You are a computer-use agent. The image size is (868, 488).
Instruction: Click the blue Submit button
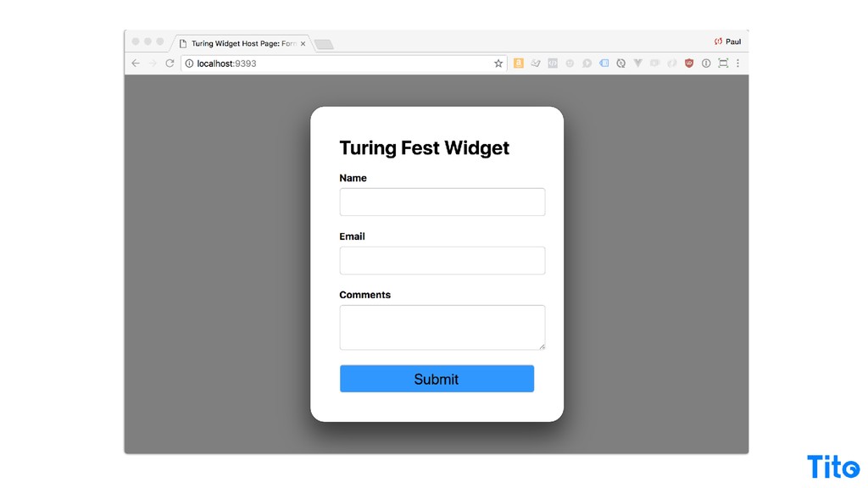[437, 379]
